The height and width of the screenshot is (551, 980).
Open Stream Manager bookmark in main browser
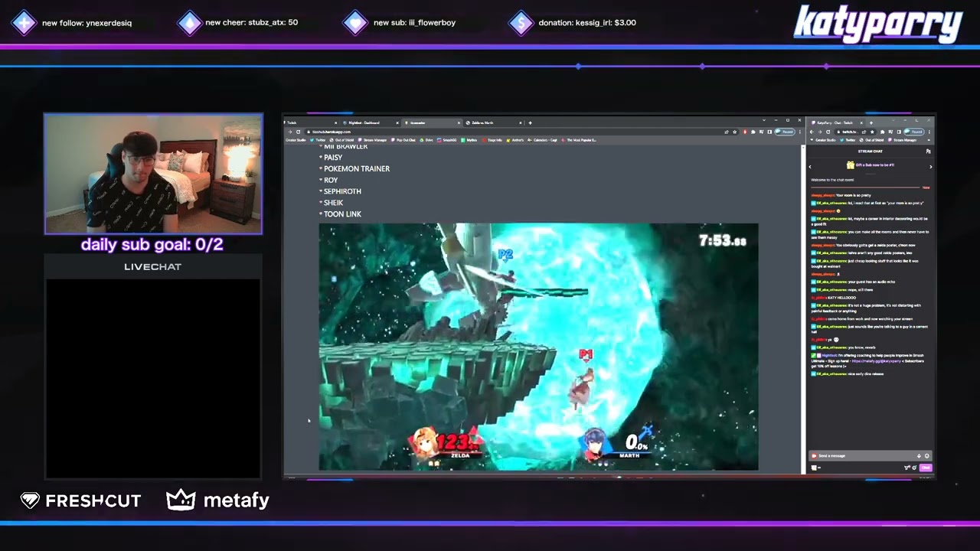tap(373, 140)
